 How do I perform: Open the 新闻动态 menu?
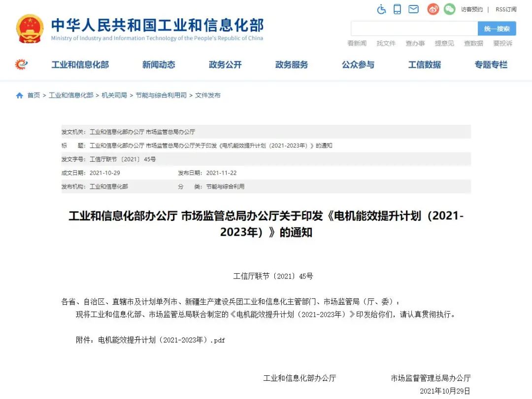click(158, 65)
